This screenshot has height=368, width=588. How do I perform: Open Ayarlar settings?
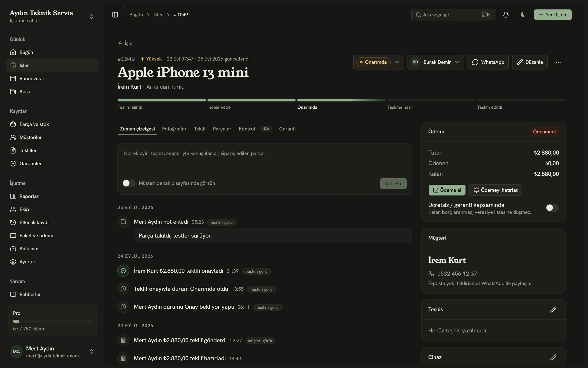point(52,262)
